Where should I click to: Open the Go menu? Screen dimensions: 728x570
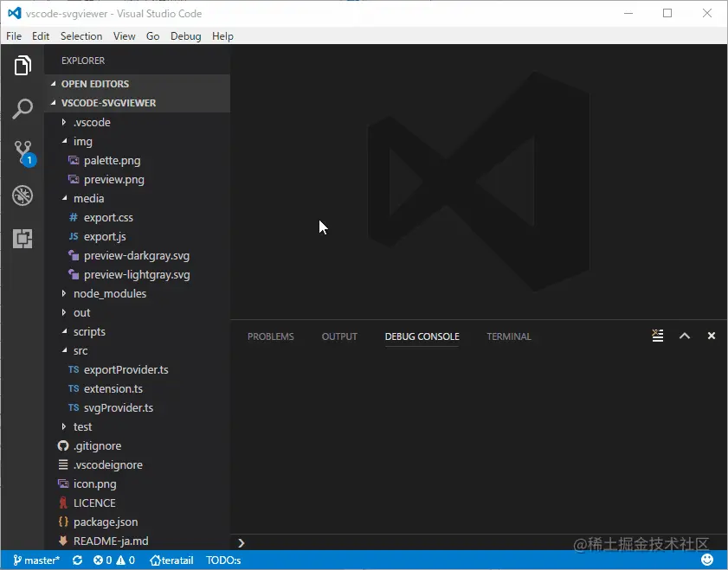(x=152, y=36)
